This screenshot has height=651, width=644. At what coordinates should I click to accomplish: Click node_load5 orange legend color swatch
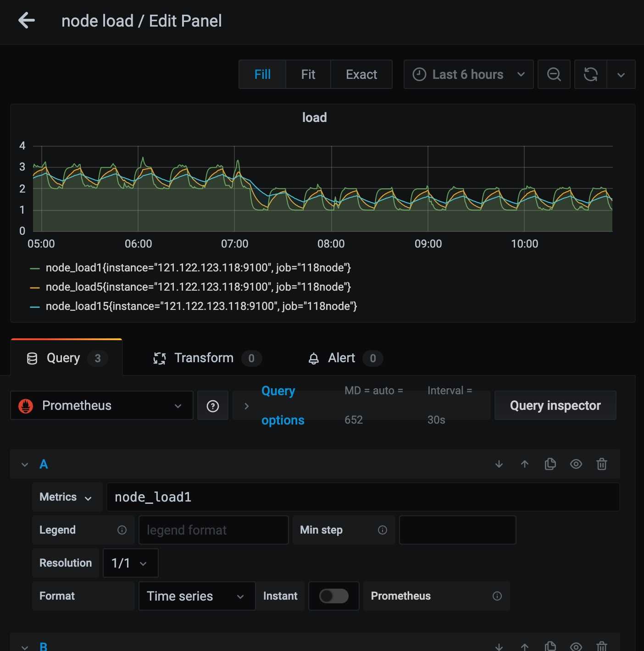(35, 287)
